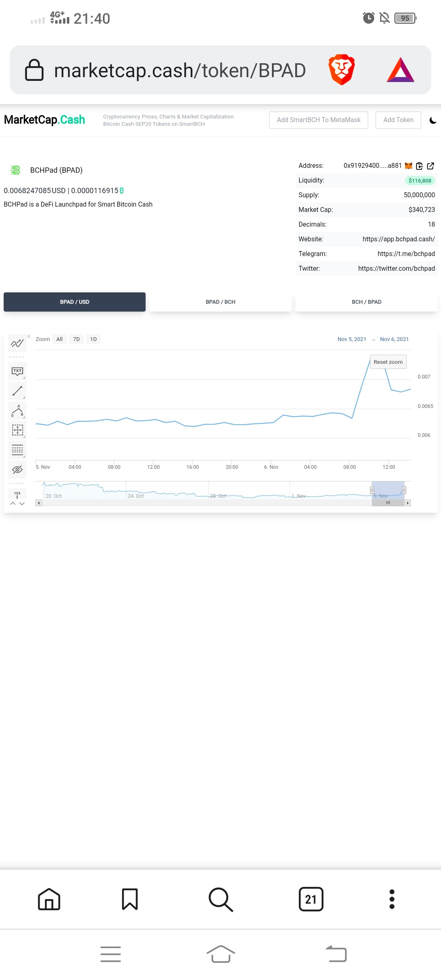This screenshot has height=980, width=441.
Task: Switch to the BPAD / BCH tab
Action: 220,302
